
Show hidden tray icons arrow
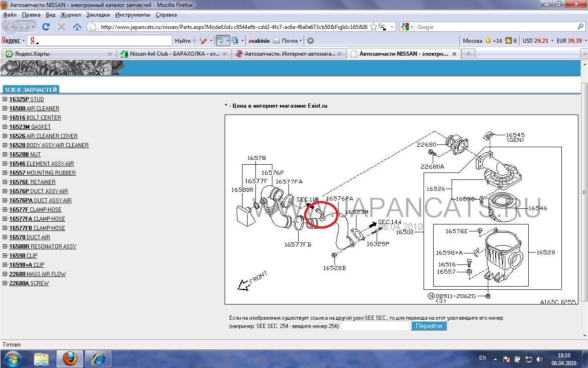tap(495, 359)
